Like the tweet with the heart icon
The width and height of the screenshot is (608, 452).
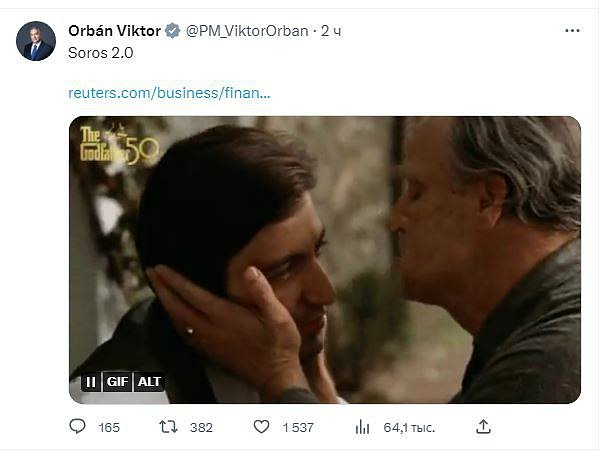(261, 427)
